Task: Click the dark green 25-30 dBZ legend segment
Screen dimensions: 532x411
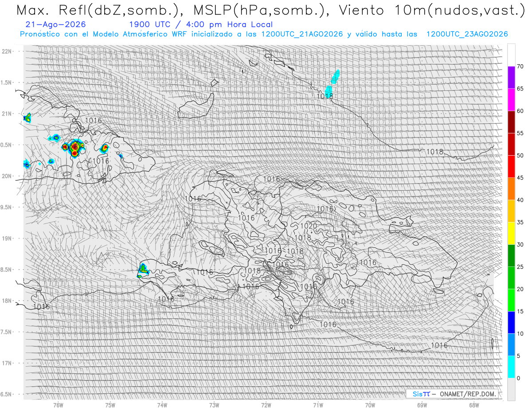Action: pyautogui.click(x=511, y=255)
